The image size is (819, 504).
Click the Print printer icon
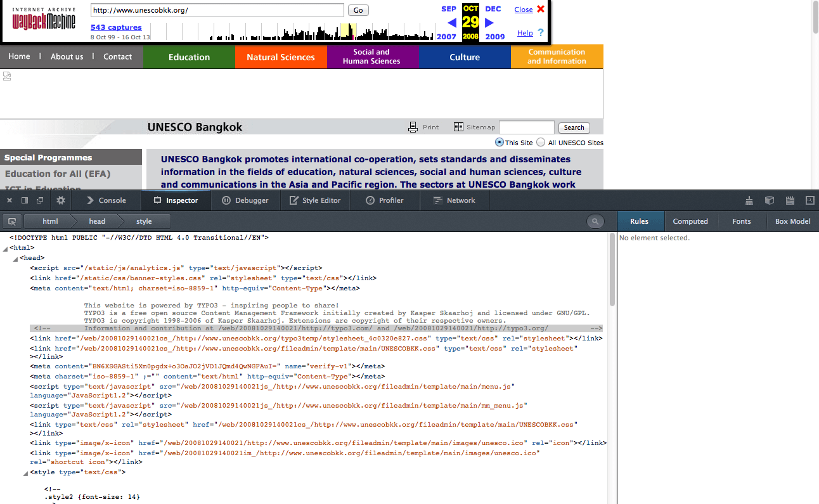(413, 127)
